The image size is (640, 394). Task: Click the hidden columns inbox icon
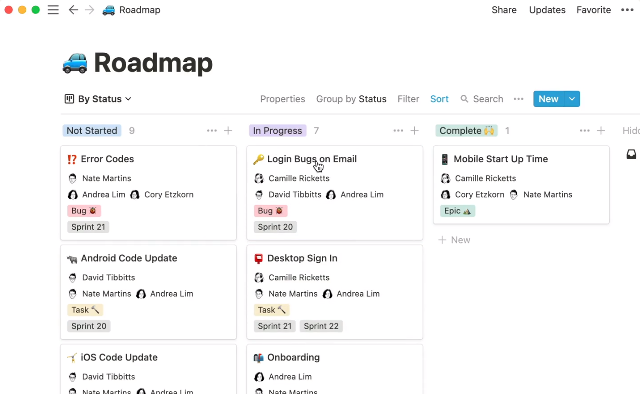(631, 154)
